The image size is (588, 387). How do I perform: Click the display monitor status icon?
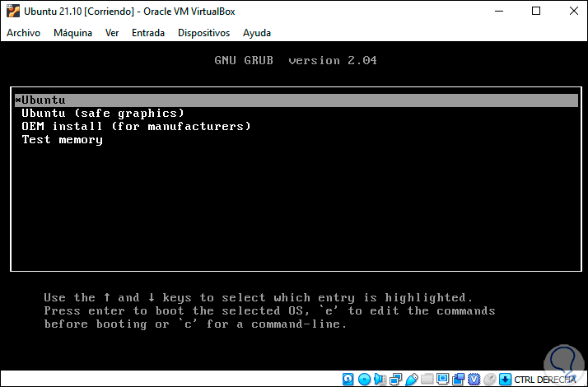coord(442,379)
